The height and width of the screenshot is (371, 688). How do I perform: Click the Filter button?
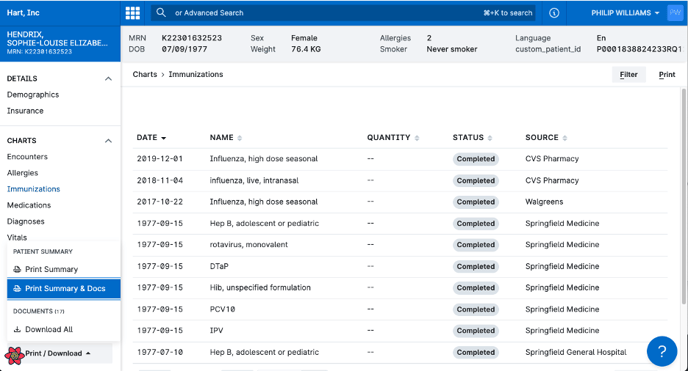[628, 75]
